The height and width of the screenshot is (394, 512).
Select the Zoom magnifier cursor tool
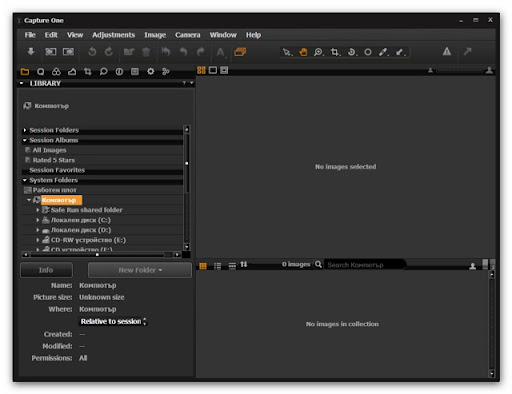(x=319, y=52)
